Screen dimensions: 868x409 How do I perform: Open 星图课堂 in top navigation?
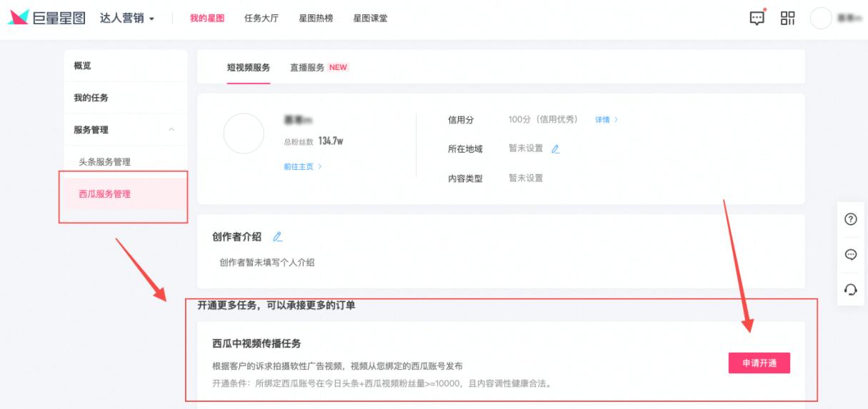point(370,19)
